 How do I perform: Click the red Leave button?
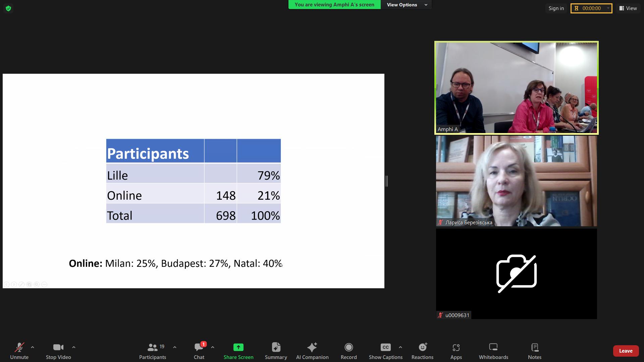pos(626,351)
